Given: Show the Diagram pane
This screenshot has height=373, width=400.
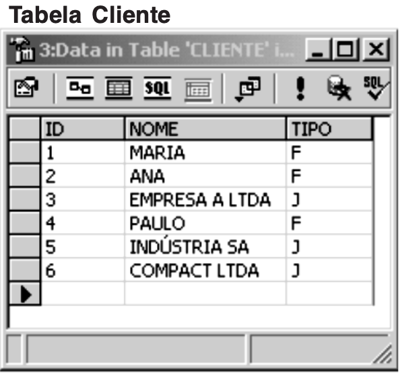Looking at the screenshot, I should (x=80, y=88).
